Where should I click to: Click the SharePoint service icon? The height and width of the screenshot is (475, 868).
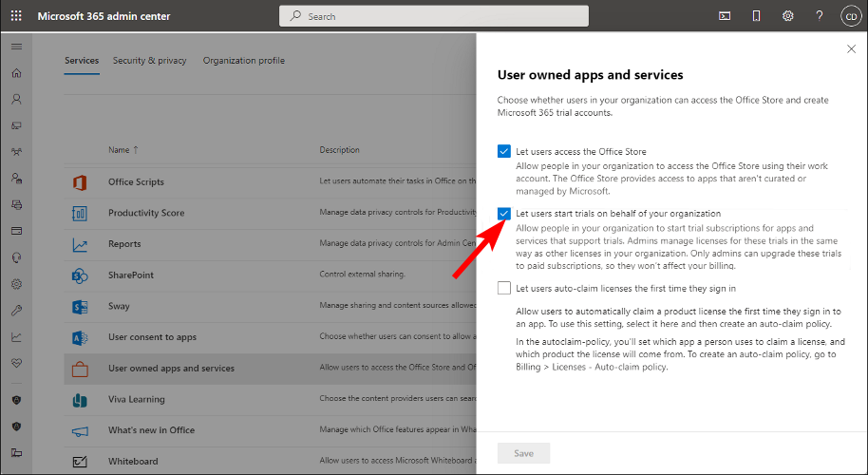point(80,275)
